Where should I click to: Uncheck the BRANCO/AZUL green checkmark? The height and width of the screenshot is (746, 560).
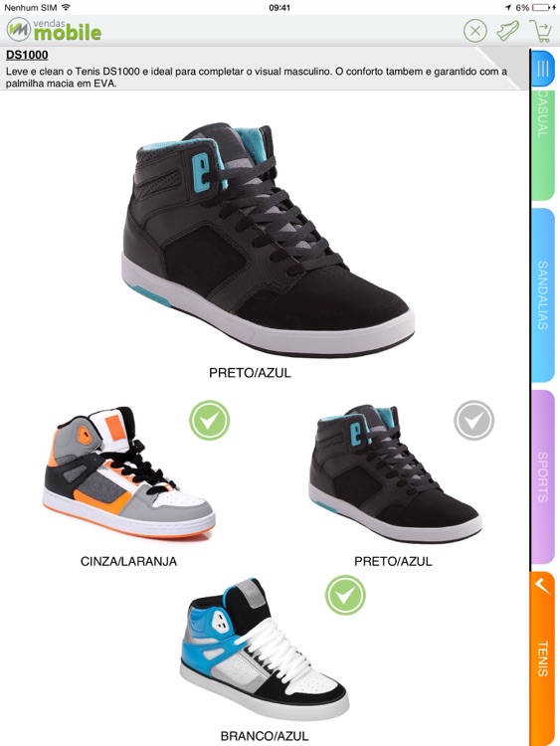(x=345, y=595)
